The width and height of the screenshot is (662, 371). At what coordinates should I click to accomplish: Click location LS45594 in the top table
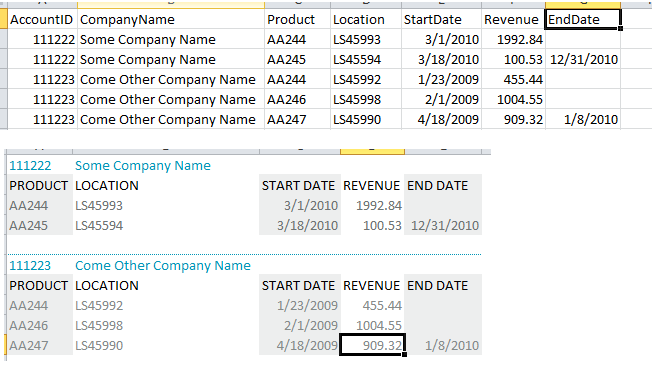click(366, 59)
